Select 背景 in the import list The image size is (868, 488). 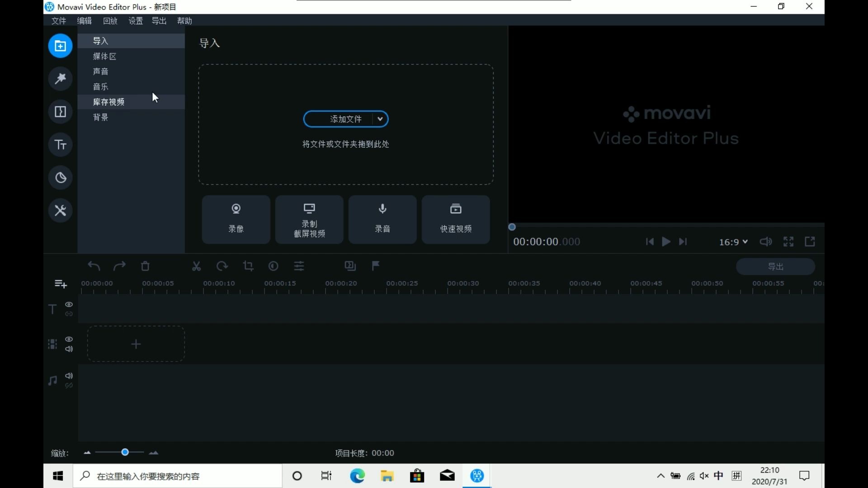(131, 117)
